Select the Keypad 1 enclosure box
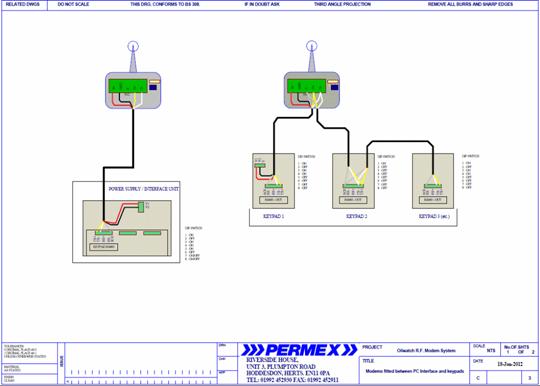The height and width of the screenshot is (386, 540). (273, 181)
